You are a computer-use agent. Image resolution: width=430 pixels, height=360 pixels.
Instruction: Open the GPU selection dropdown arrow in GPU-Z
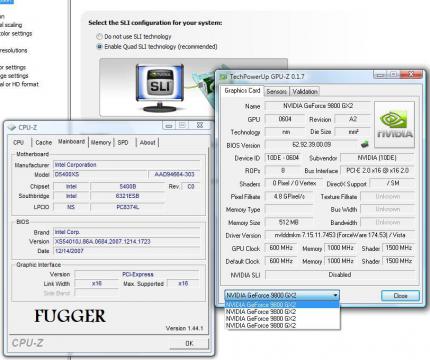coord(335,295)
